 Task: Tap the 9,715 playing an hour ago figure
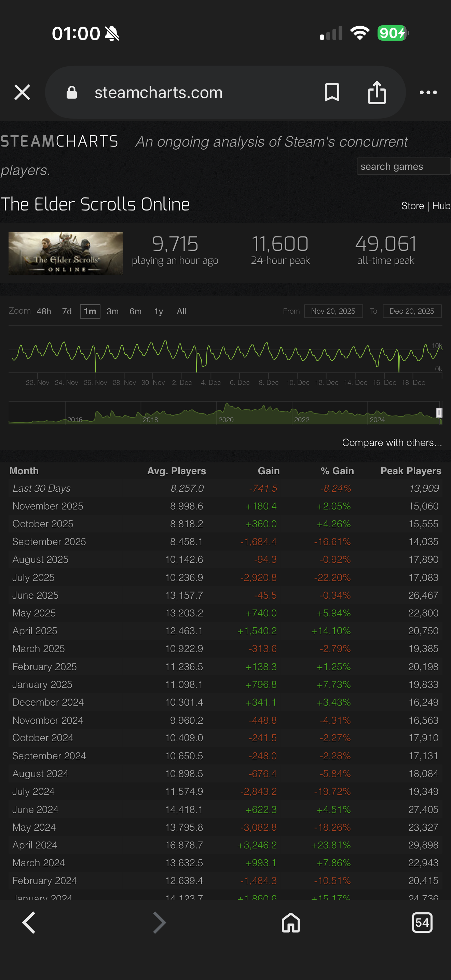(x=175, y=244)
